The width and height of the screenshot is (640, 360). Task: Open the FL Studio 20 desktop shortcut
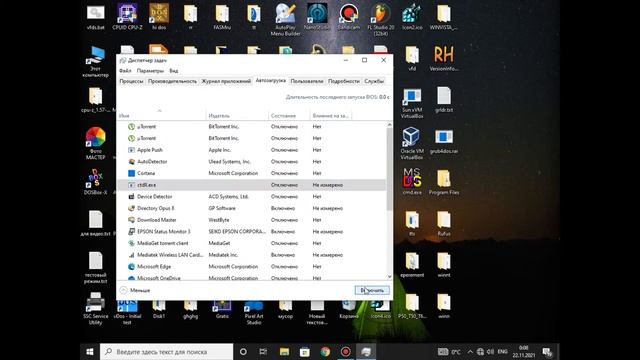coord(380,20)
